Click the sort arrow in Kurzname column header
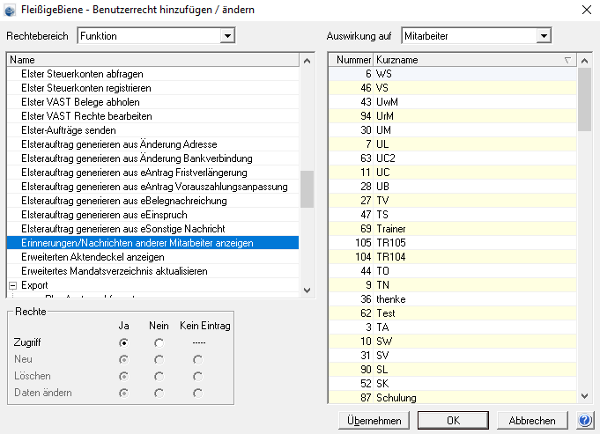 [x=568, y=60]
